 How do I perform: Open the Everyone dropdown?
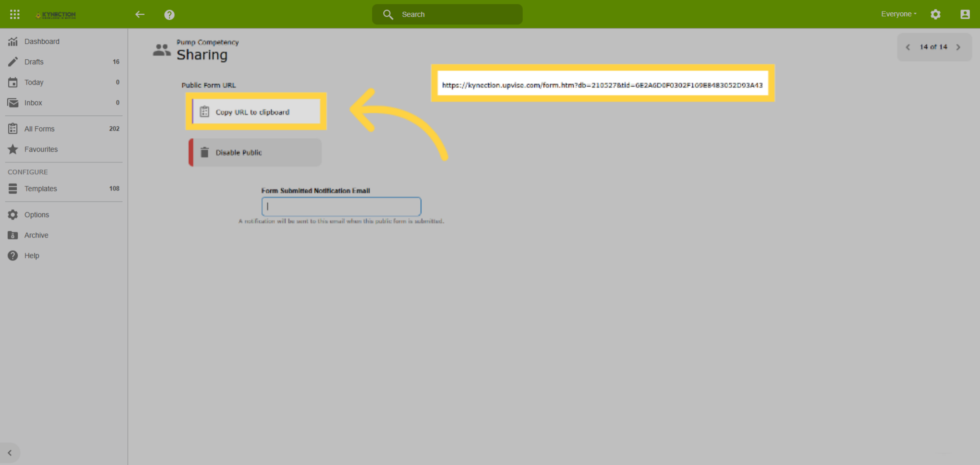click(x=899, y=14)
